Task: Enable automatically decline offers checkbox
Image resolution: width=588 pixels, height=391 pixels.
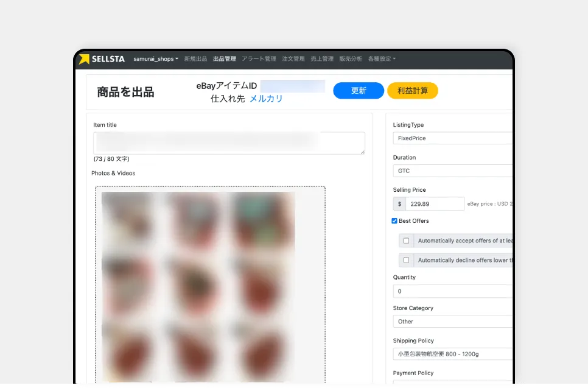Action: tap(406, 260)
